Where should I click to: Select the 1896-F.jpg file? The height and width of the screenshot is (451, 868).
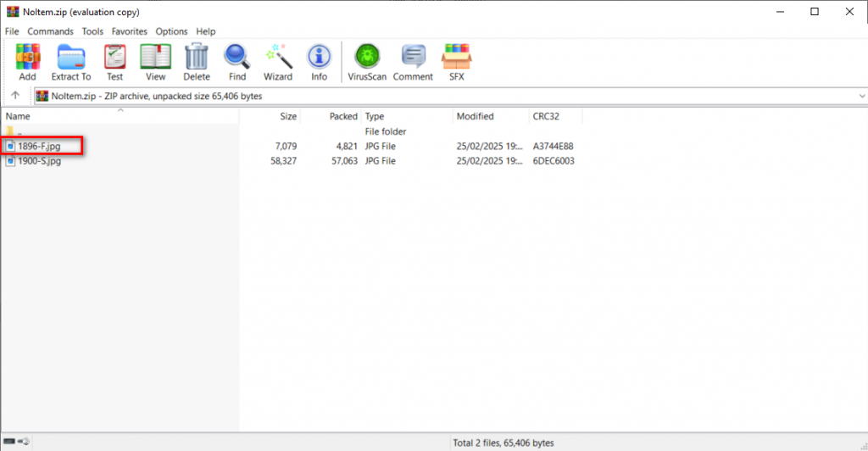tap(39, 146)
